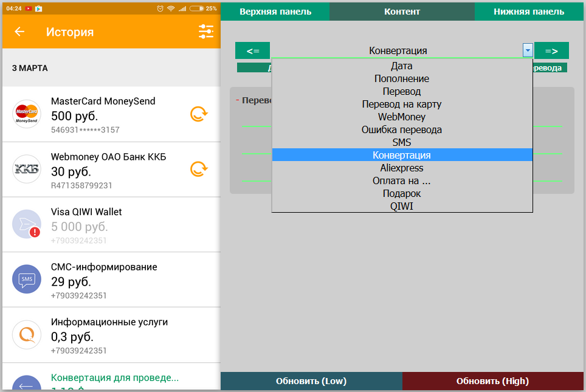Click the => next button

(551, 50)
